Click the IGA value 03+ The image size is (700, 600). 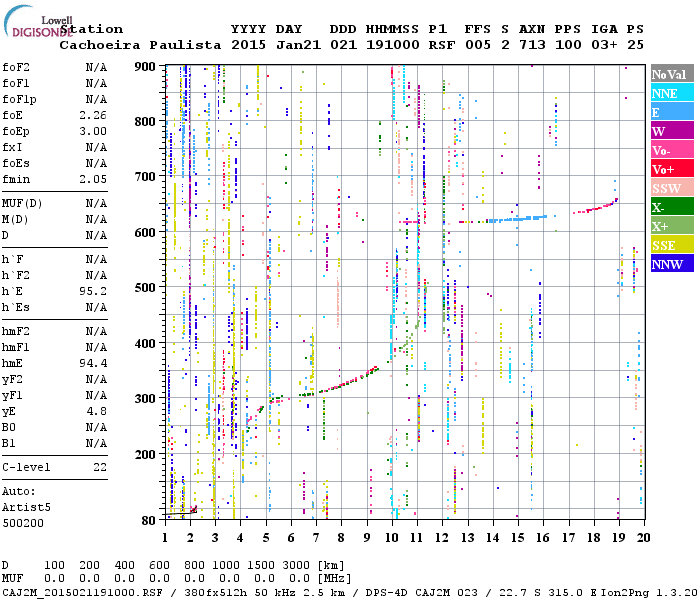(604, 45)
